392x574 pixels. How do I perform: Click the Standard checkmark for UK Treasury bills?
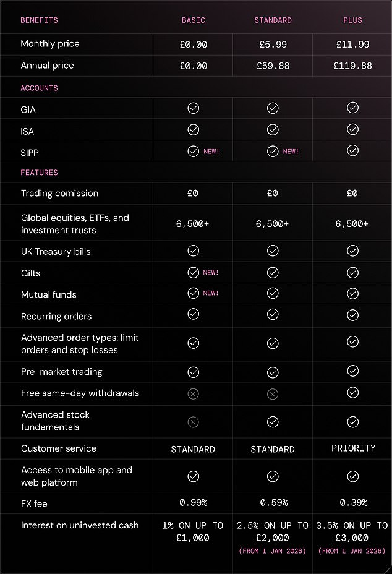coord(273,251)
